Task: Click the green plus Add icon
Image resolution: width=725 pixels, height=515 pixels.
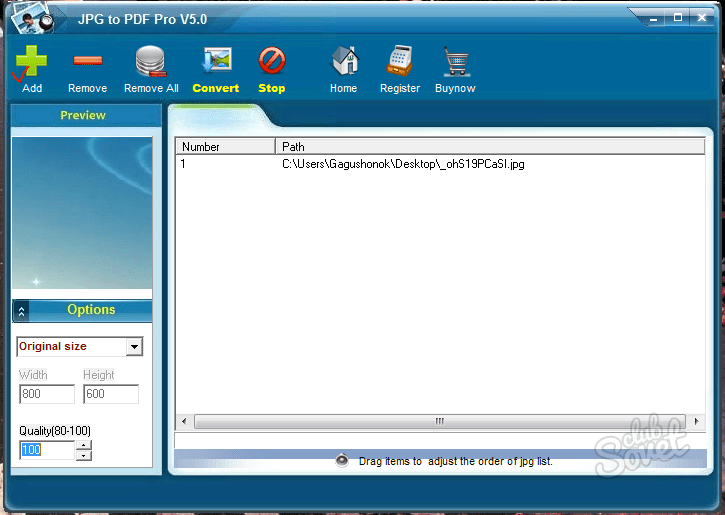Action: pos(31,61)
